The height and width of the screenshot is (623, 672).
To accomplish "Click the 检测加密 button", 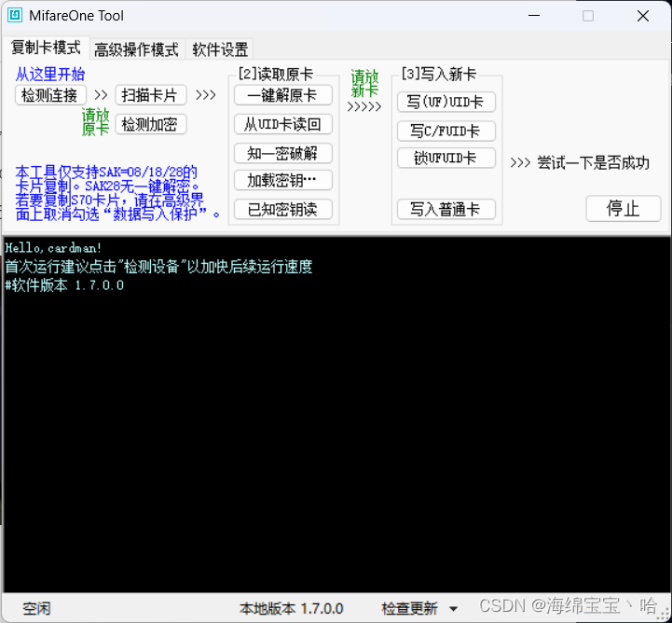I will pyautogui.click(x=150, y=125).
